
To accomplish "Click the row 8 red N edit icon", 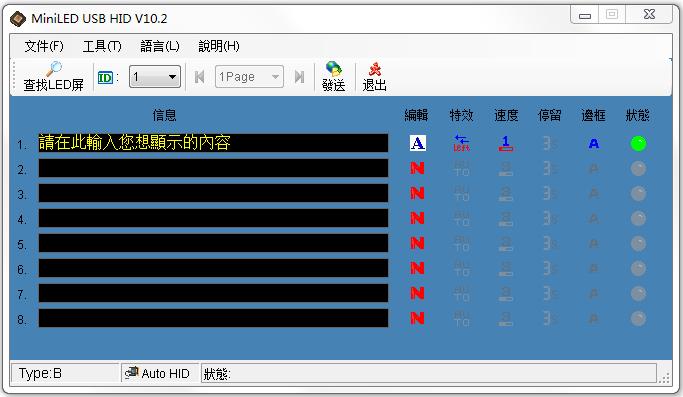I will pyautogui.click(x=417, y=318).
